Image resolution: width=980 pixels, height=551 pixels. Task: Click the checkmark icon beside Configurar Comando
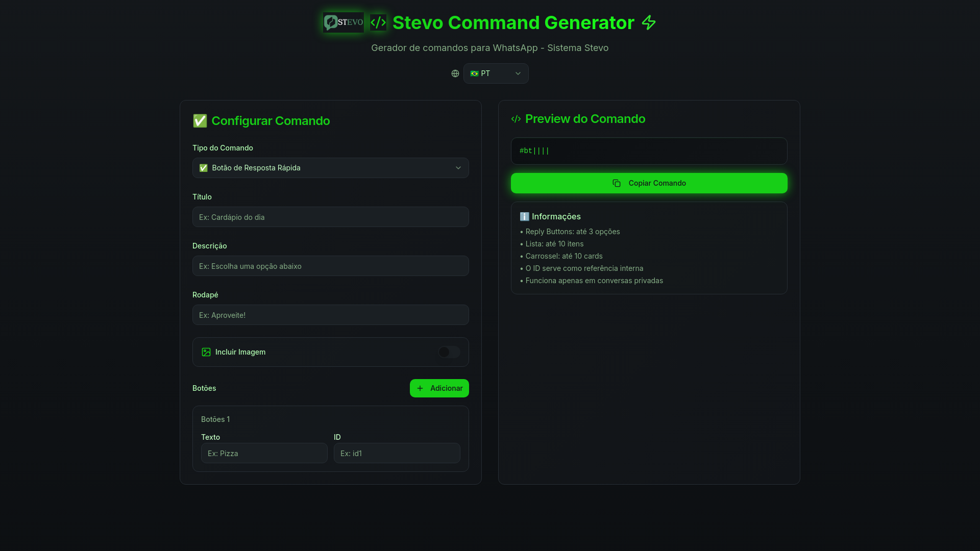pyautogui.click(x=200, y=121)
